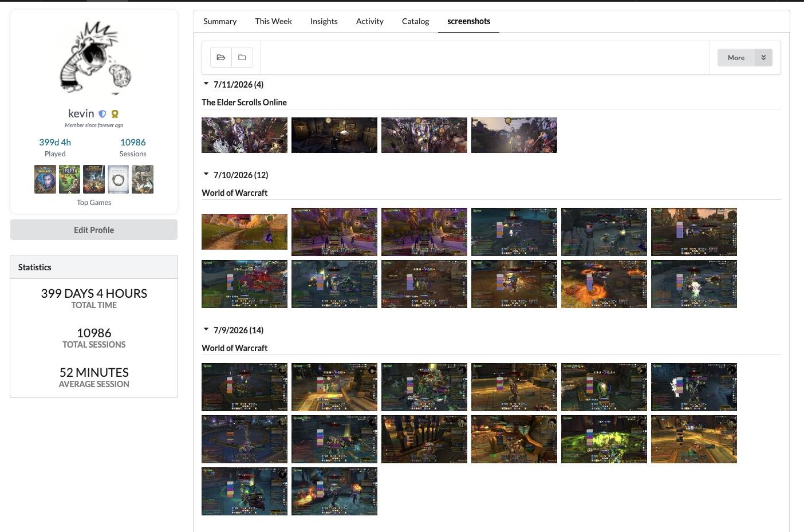804x532 pixels.
Task: Click the Top Games label
Action: [94, 202]
